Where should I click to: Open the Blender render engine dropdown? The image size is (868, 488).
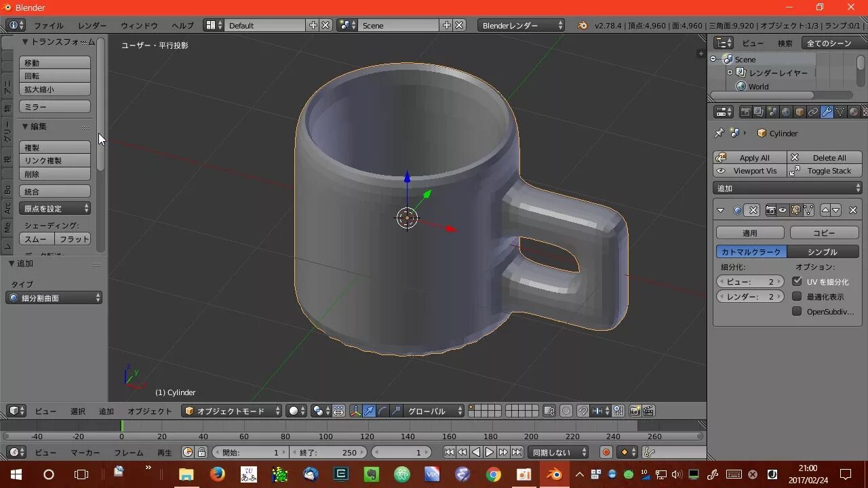[x=521, y=25]
